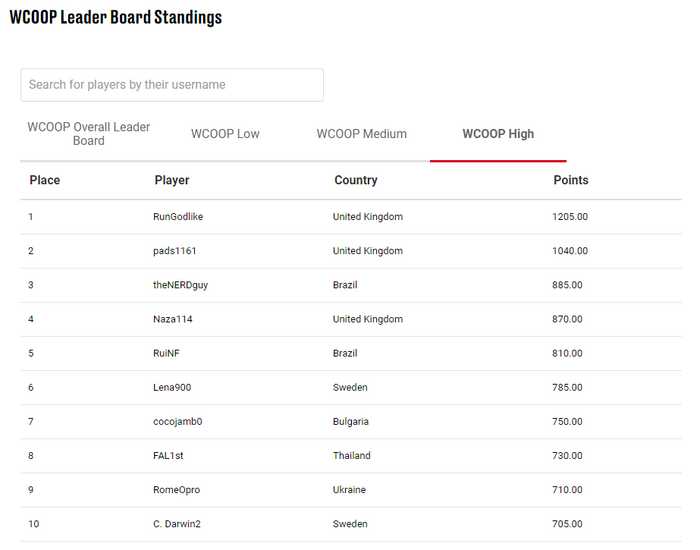The height and width of the screenshot is (550, 700).
Task: Click RomeOpro player entry
Action: (176, 490)
